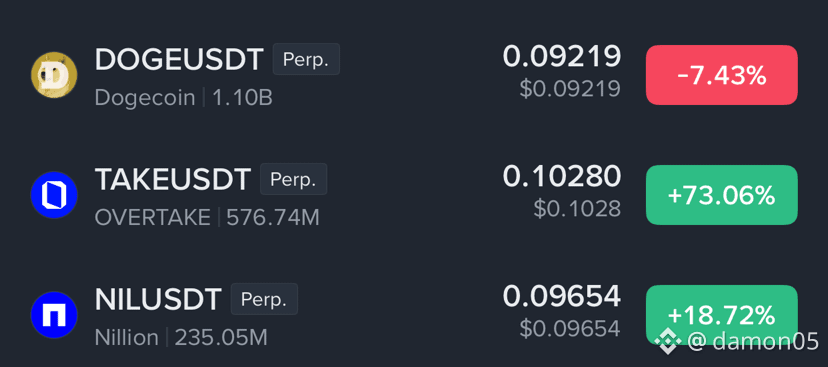
Task: Select the DOGEUSDT pair name
Action: [179, 59]
